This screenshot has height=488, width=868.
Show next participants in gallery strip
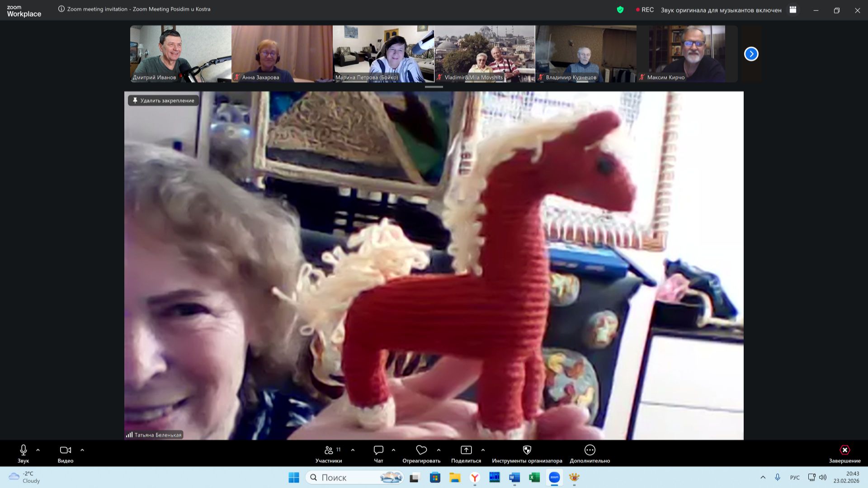click(x=751, y=54)
